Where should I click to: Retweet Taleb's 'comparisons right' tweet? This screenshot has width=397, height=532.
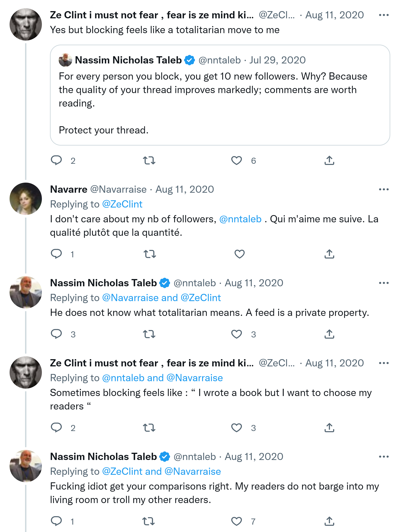(x=148, y=521)
